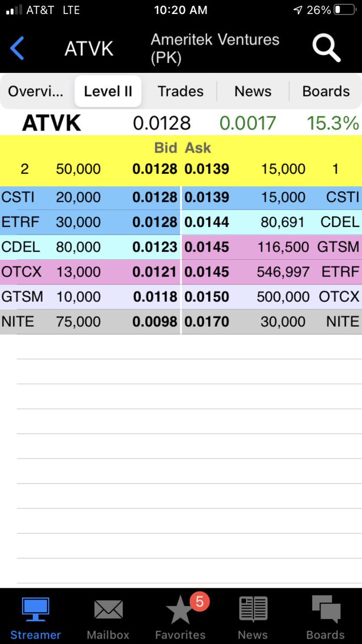The width and height of the screenshot is (362, 644).
Task: Tap the NITE ask price 0.0170
Action: [x=207, y=321]
